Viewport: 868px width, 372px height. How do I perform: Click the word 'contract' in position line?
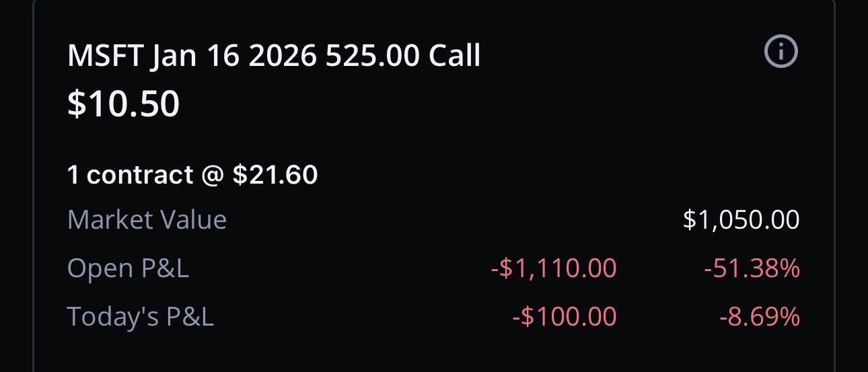tap(140, 176)
